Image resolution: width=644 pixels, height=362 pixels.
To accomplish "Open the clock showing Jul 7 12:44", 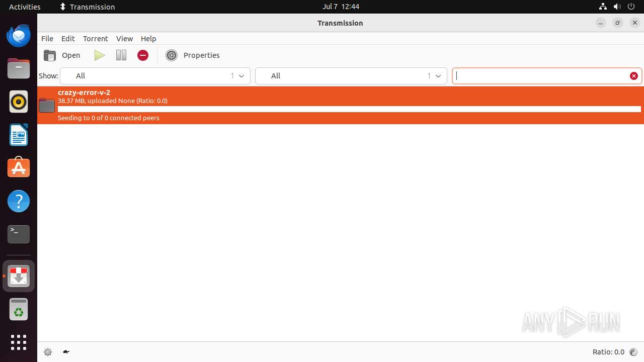I will (x=341, y=7).
